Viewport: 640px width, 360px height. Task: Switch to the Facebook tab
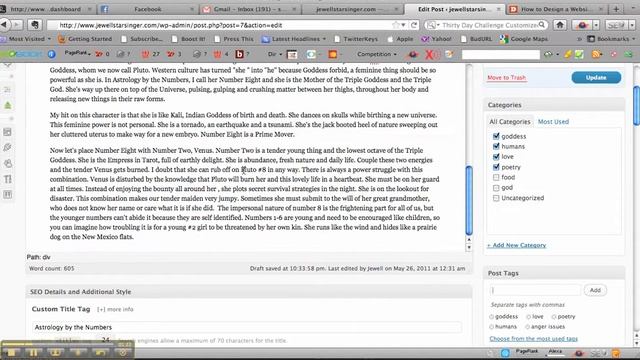point(147,9)
